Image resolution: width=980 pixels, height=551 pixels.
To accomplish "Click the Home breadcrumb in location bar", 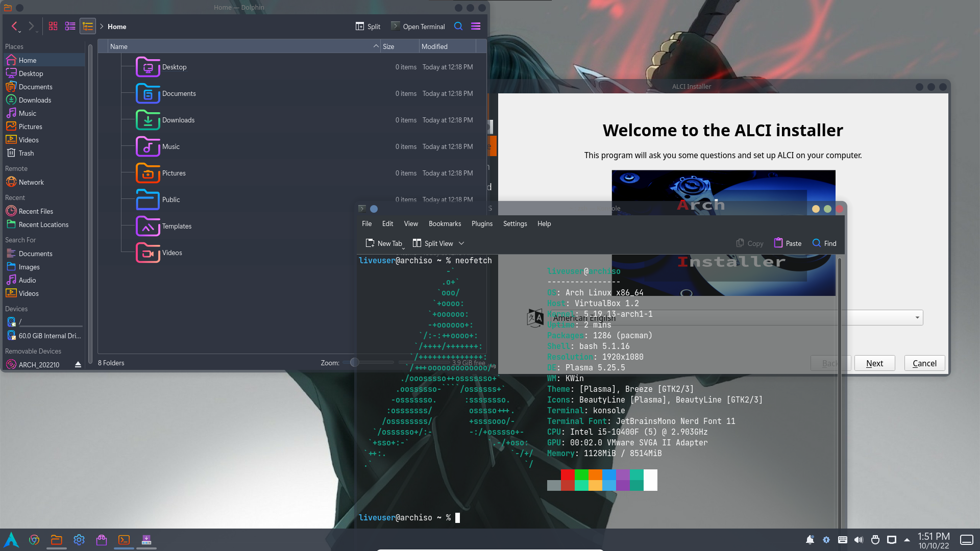I will [117, 27].
